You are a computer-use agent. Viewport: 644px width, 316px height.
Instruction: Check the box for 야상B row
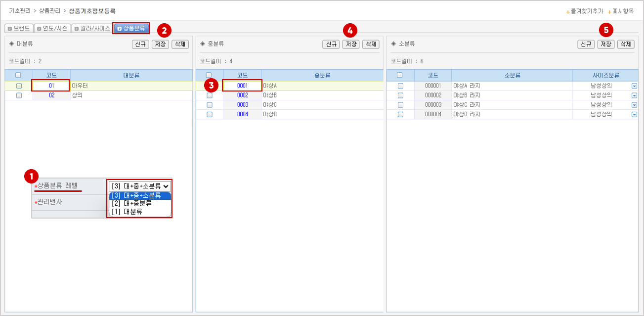[210, 95]
